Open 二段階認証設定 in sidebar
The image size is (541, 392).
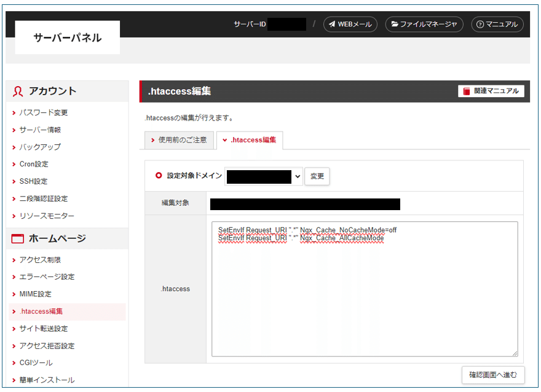44,198
